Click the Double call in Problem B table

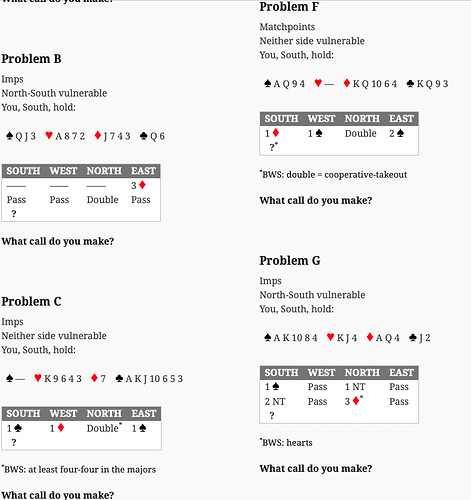point(103,200)
